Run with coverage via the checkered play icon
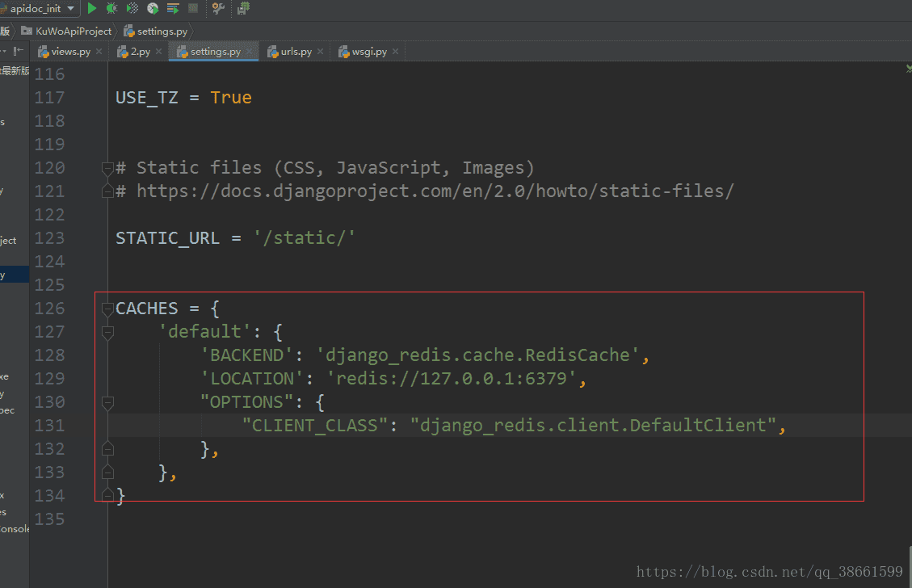Screen dimensions: 912x588 pos(131,8)
